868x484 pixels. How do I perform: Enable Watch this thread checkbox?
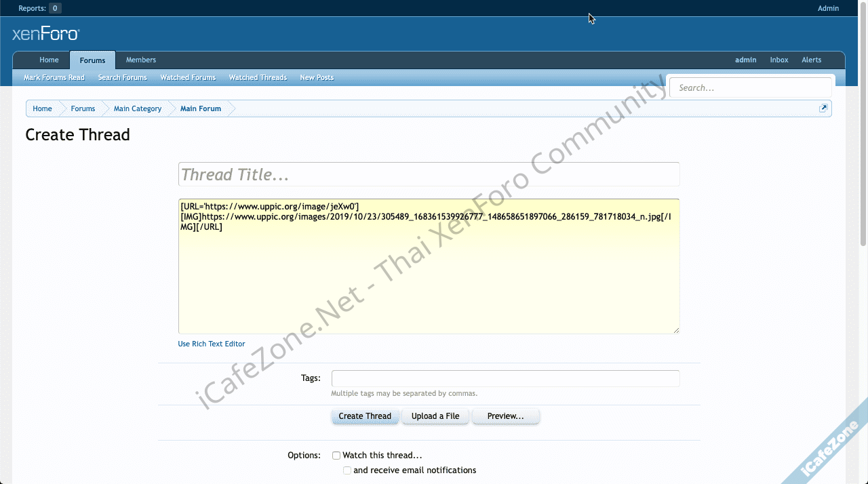click(x=336, y=456)
